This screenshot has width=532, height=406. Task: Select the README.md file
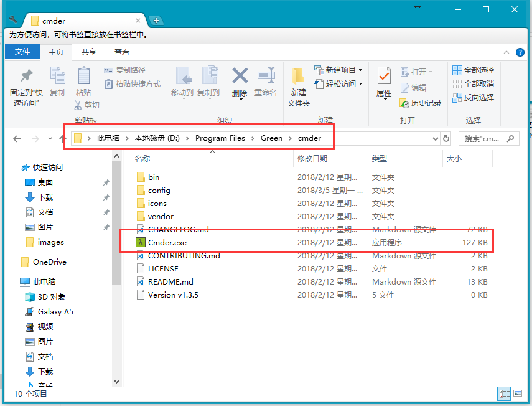pyautogui.click(x=170, y=282)
